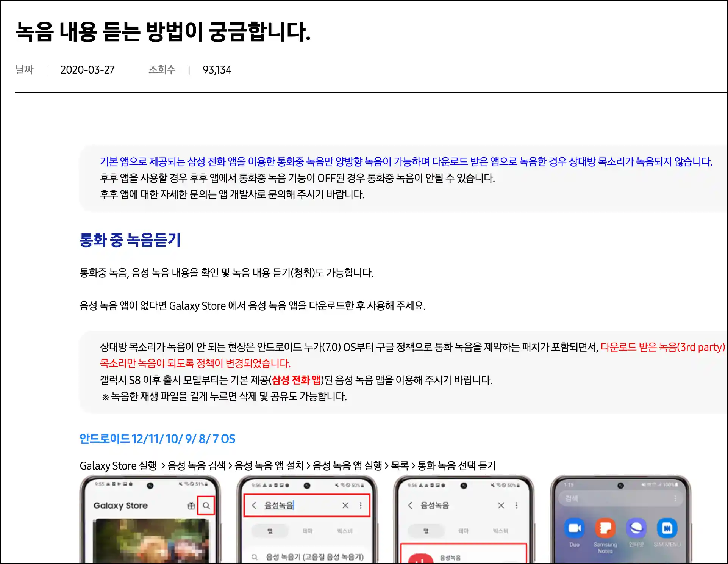Click the 조회수 label
This screenshot has height=564, width=728.
pyautogui.click(x=162, y=70)
